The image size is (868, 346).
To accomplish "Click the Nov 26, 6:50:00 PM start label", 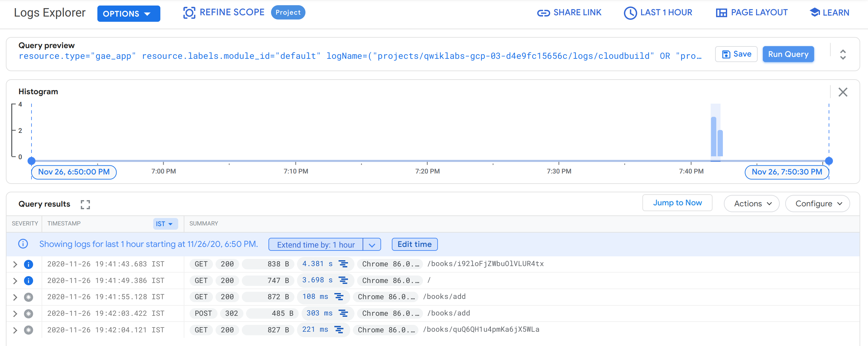I will [74, 172].
